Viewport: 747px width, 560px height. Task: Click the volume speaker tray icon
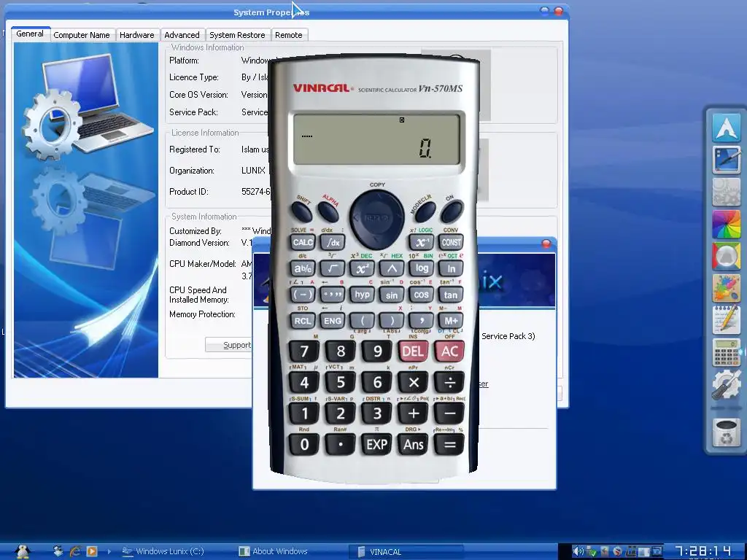pyautogui.click(x=578, y=551)
